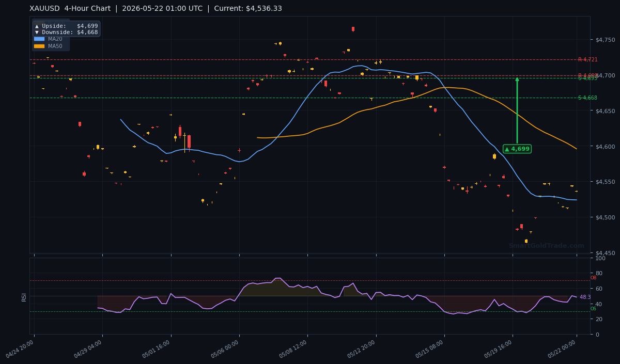620x364 pixels.
Task: Click the RSI axis title
Action: coord(24,297)
